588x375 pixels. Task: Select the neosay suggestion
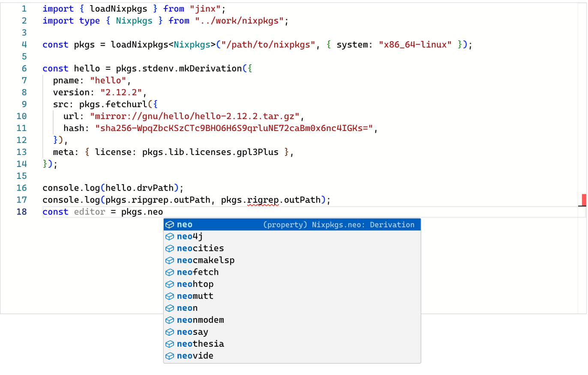tap(292, 333)
